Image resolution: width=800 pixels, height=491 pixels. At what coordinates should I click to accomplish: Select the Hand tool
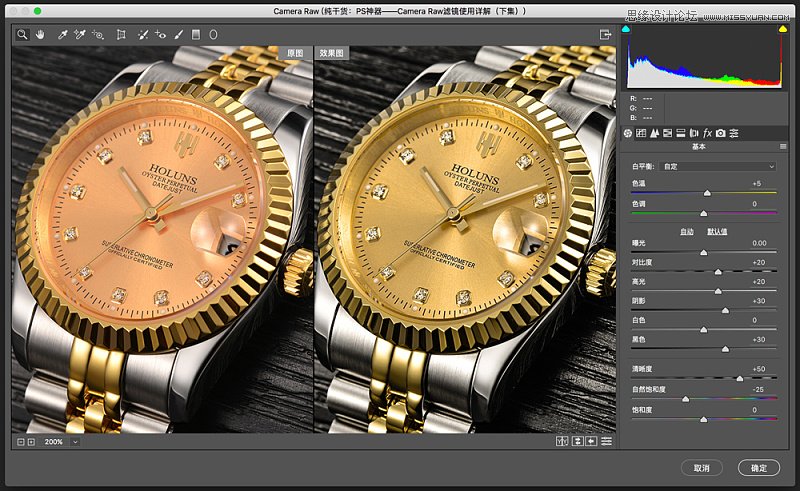coord(40,34)
